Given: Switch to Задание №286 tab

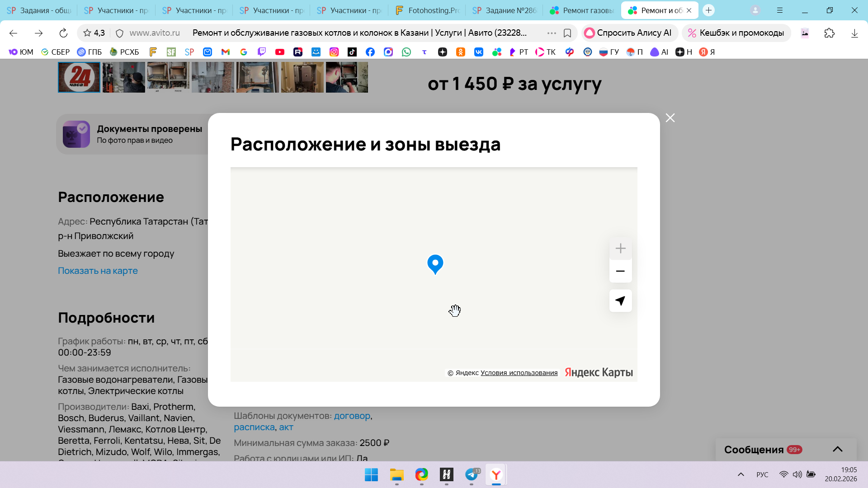Looking at the screenshot, I should (x=504, y=10).
